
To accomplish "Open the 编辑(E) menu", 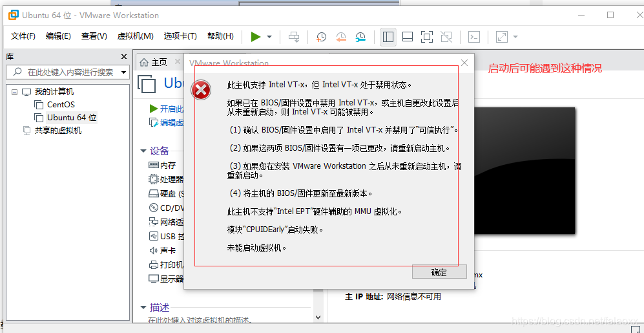I will click(58, 36).
